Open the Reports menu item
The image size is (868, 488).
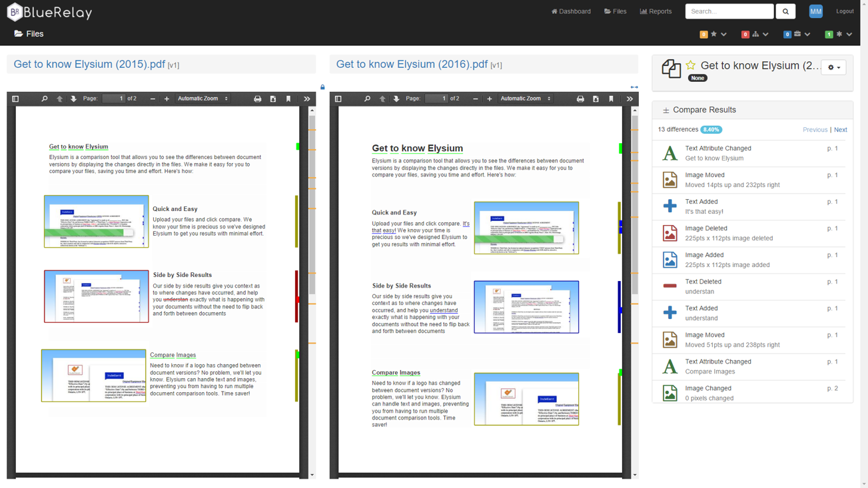point(655,11)
